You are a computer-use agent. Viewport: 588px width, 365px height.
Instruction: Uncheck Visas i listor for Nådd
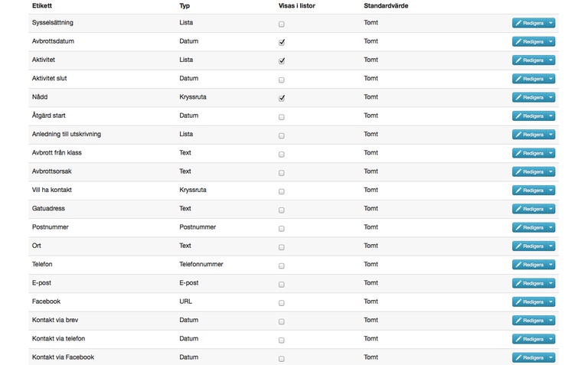(x=282, y=98)
